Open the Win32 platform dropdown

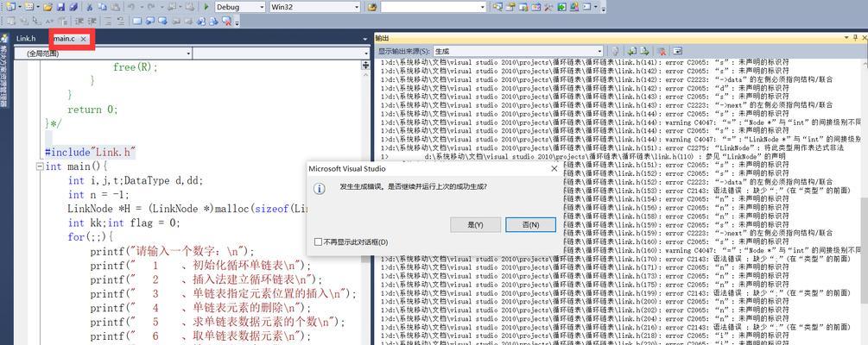[357, 7]
